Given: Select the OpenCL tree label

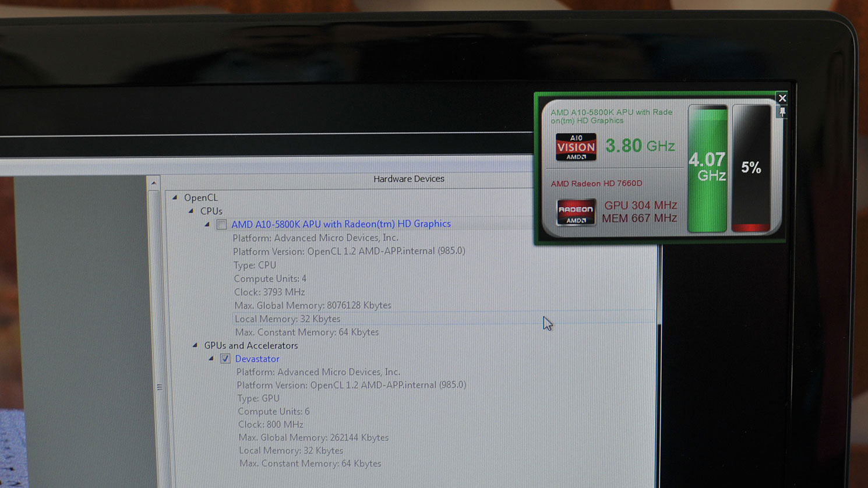Looking at the screenshot, I should [x=201, y=197].
